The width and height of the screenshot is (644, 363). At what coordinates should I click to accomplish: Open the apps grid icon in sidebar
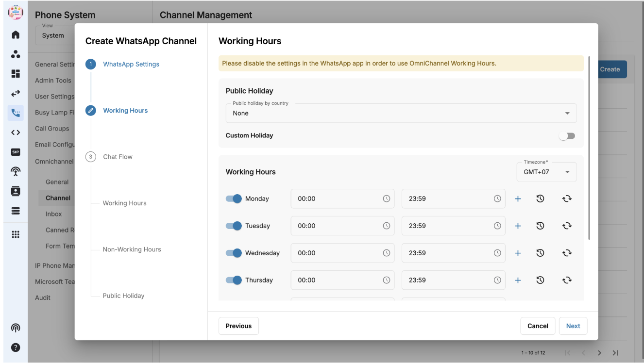(x=16, y=234)
